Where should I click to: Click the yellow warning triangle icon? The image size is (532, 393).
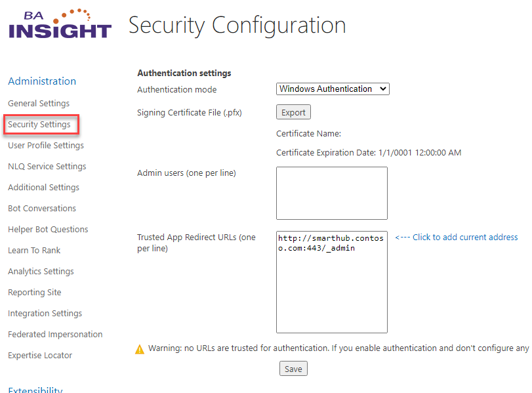tap(139, 349)
